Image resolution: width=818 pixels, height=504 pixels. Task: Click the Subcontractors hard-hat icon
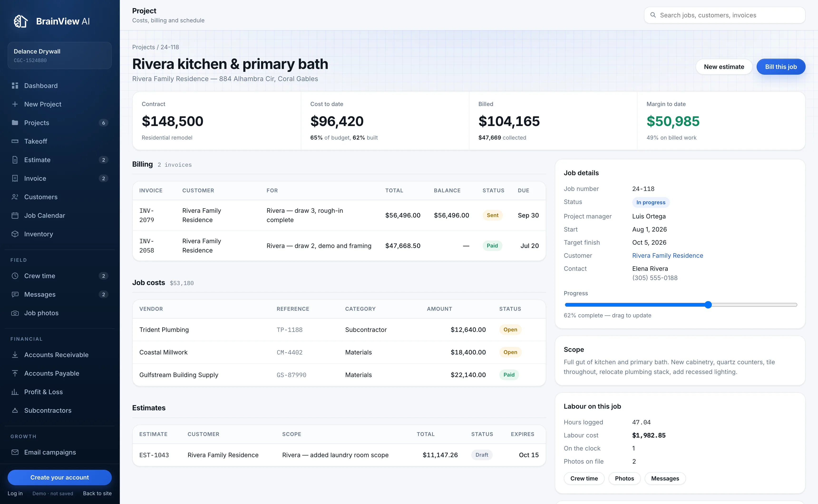pos(15,410)
